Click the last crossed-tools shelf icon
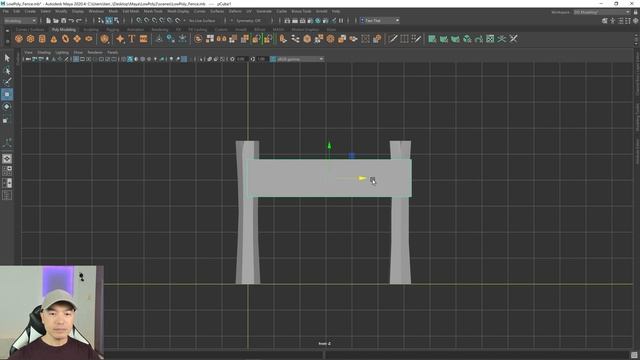Image resolution: width=640 pixels, height=360 pixels. tap(513, 39)
